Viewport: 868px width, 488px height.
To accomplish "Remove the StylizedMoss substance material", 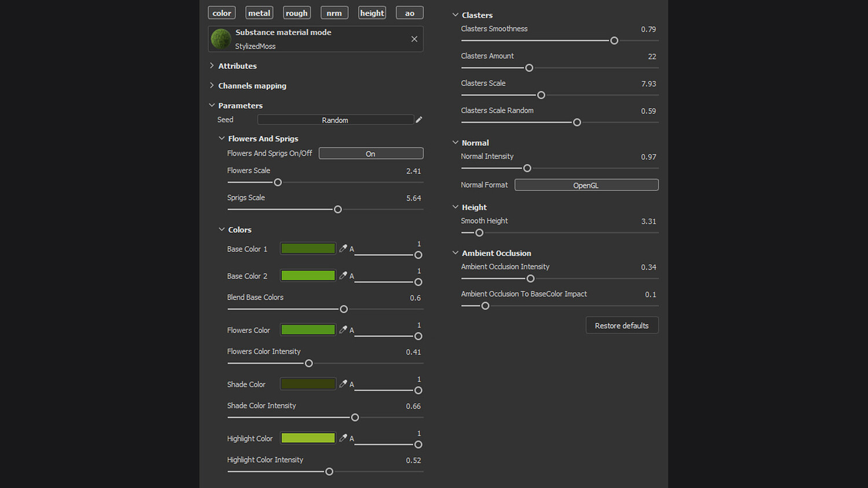I will (414, 39).
